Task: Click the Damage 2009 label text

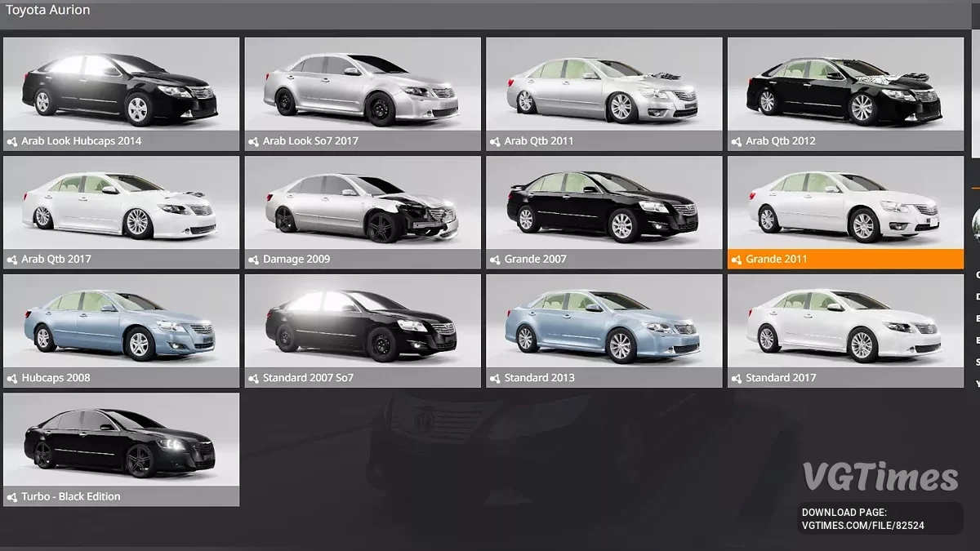Action: point(296,260)
